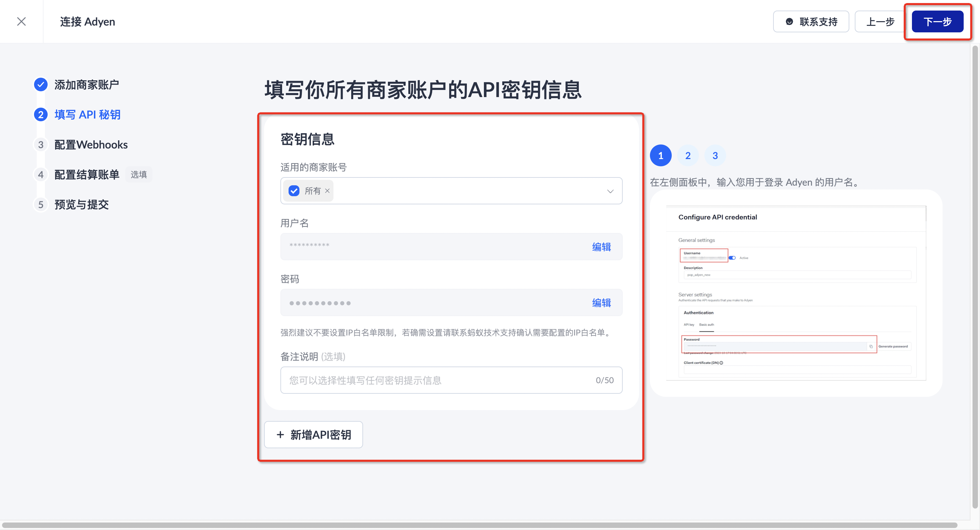Open guide step 1 circle
The height and width of the screenshot is (530, 980).
coord(660,155)
